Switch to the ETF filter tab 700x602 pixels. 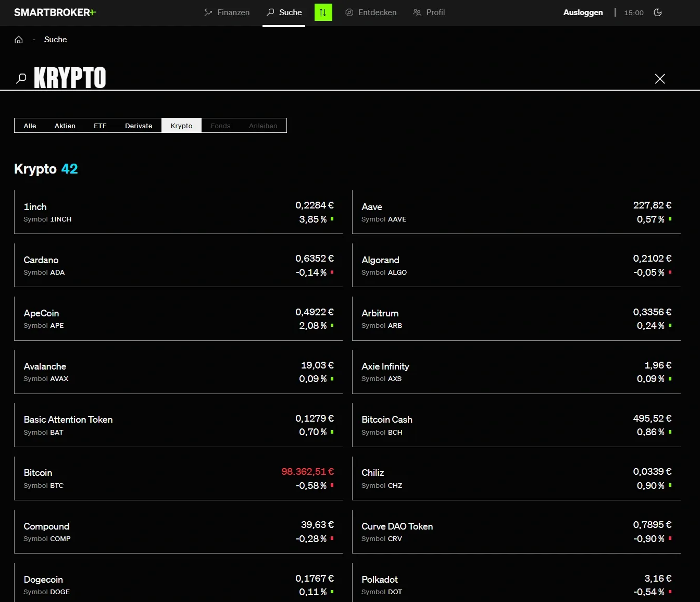tap(100, 126)
